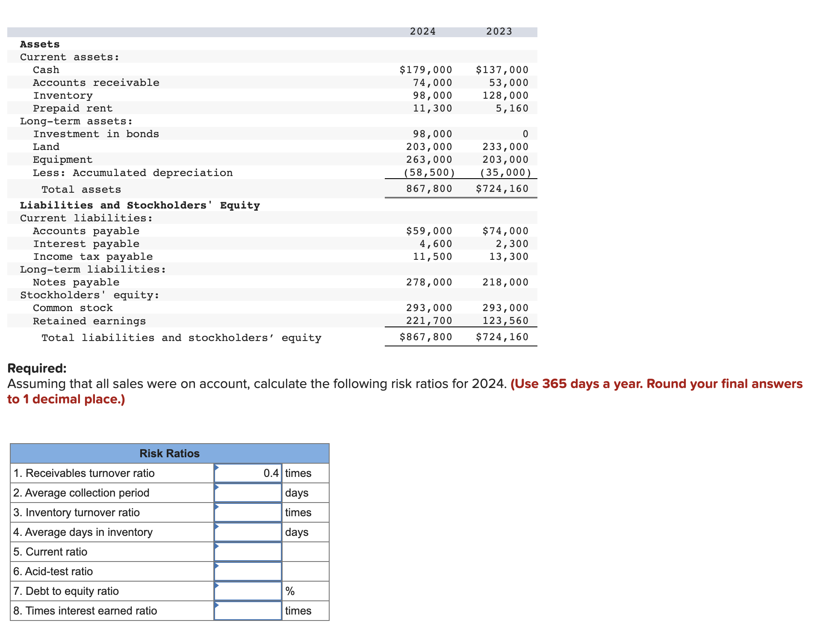The height and width of the screenshot is (644, 826).
Task: Click 2023 Income tax payable value 13,300
Action: coord(509,256)
